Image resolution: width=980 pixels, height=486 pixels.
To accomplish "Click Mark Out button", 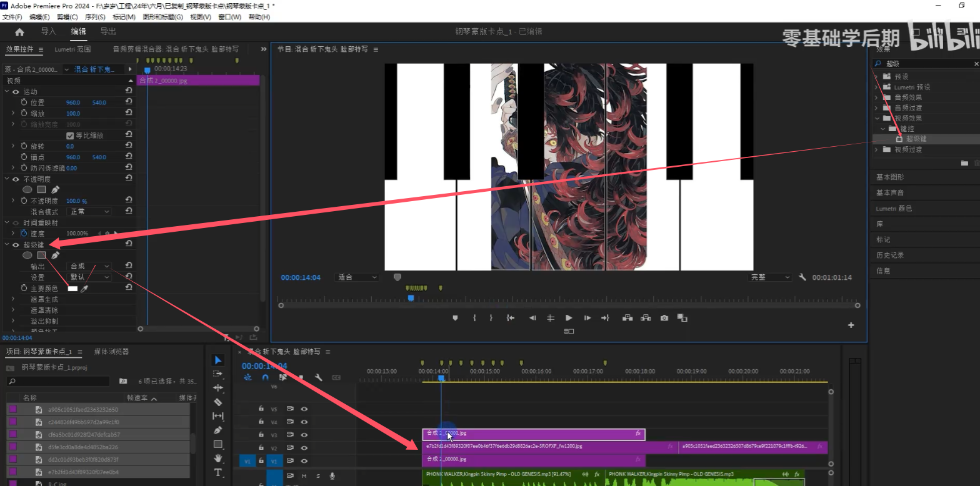I will point(491,318).
